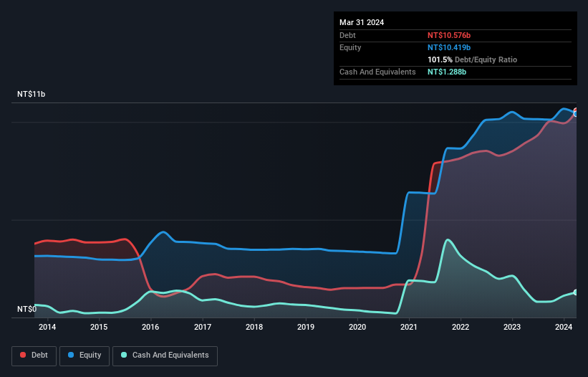588x377 pixels.
Task: Click the teal Cash And Equivalents legend dot
Action: (124, 355)
